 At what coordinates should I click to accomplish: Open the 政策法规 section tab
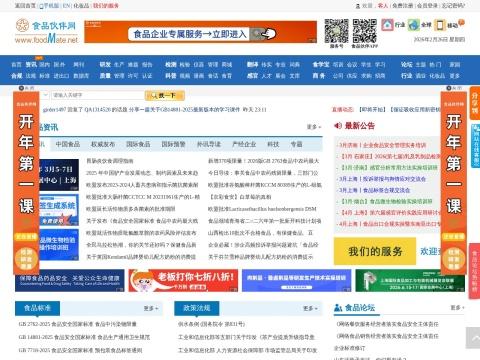coord(197,308)
